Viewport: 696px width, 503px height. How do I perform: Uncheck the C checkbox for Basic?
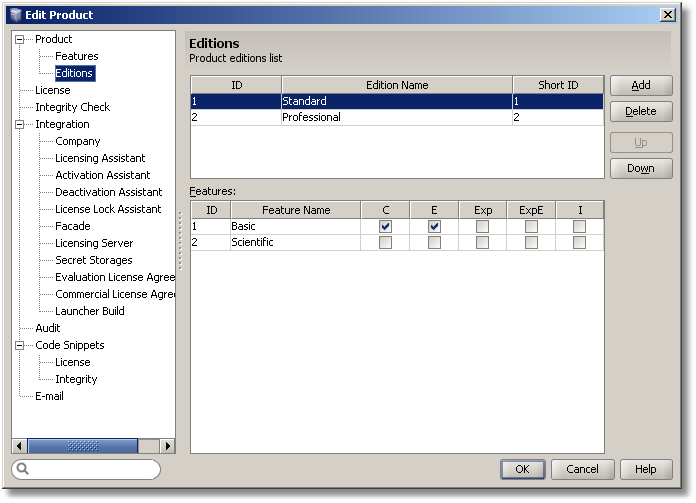tap(385, 227)
